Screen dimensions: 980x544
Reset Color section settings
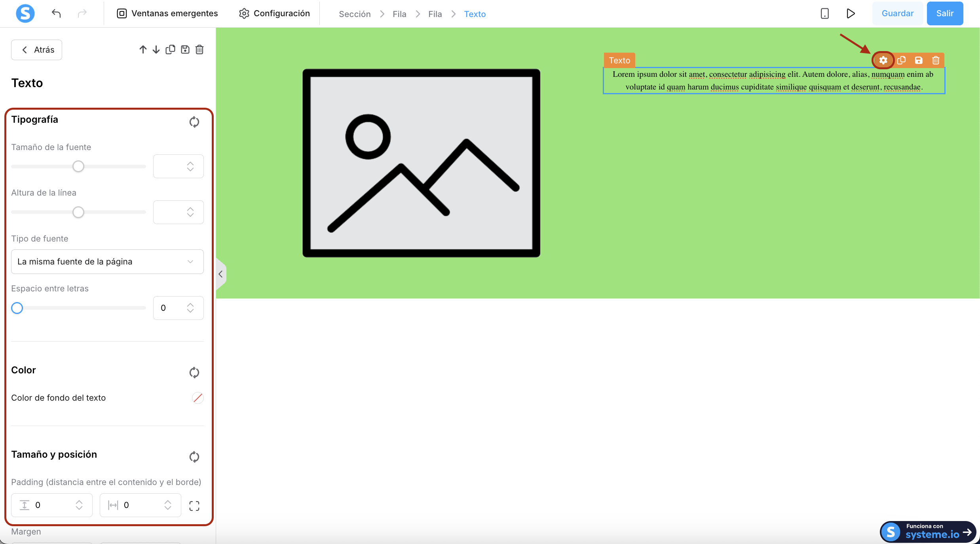click(194, 373)
